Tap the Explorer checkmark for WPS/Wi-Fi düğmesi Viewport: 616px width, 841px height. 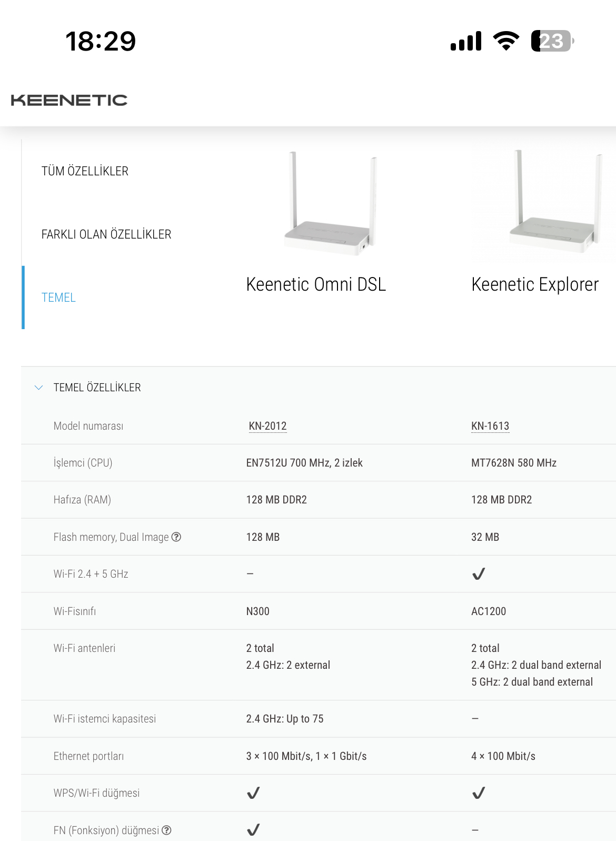[x=479, y=793]
